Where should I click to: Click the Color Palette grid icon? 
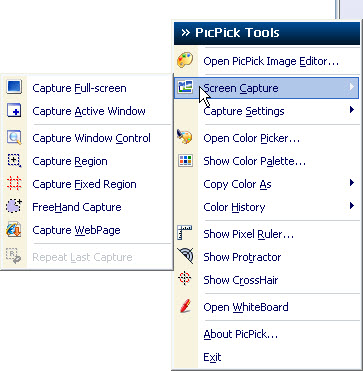(185, 161)
